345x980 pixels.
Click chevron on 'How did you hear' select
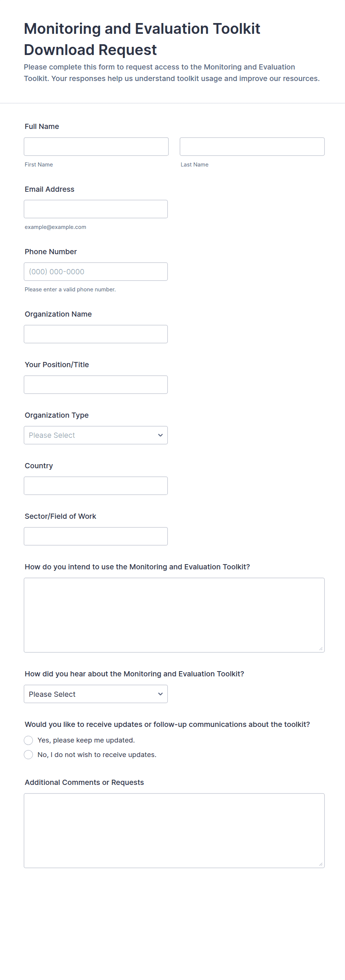160,694
